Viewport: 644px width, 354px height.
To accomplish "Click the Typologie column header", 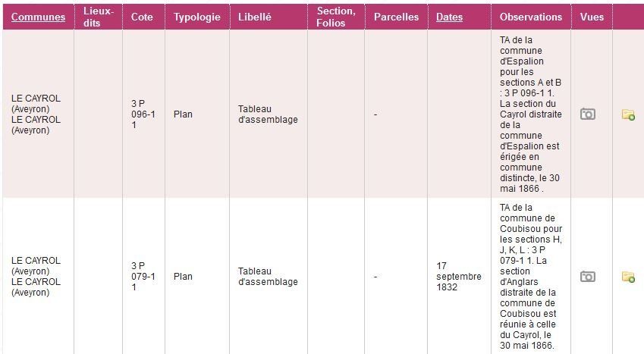I will click(197, 17).
